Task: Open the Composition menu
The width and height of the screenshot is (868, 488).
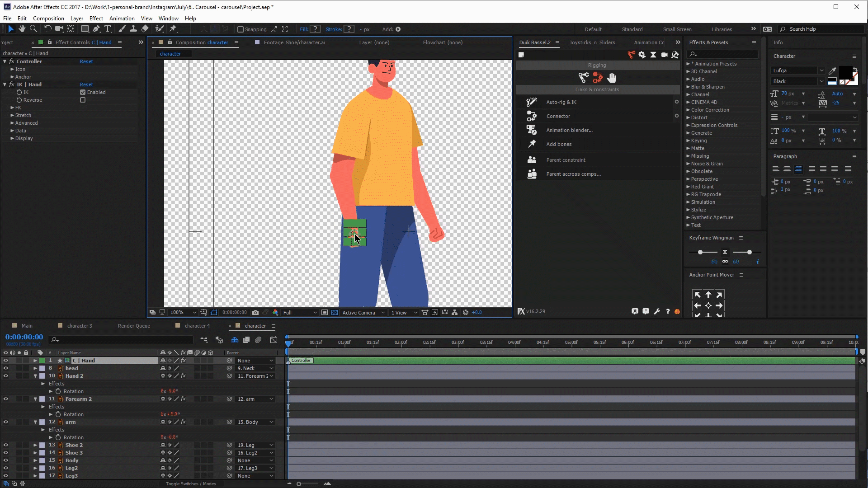Action: coord(48,19)
